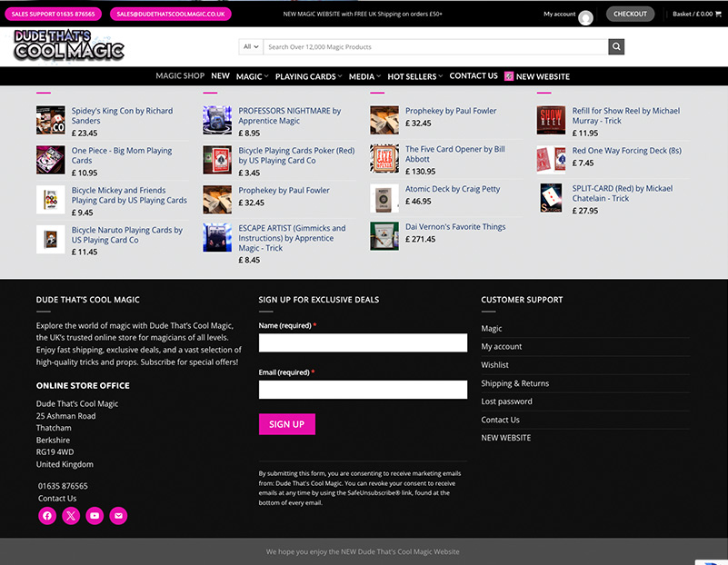728x565 pixels.
Task: Open The Five Card Opener thumbnail
Action: [384, 158]
